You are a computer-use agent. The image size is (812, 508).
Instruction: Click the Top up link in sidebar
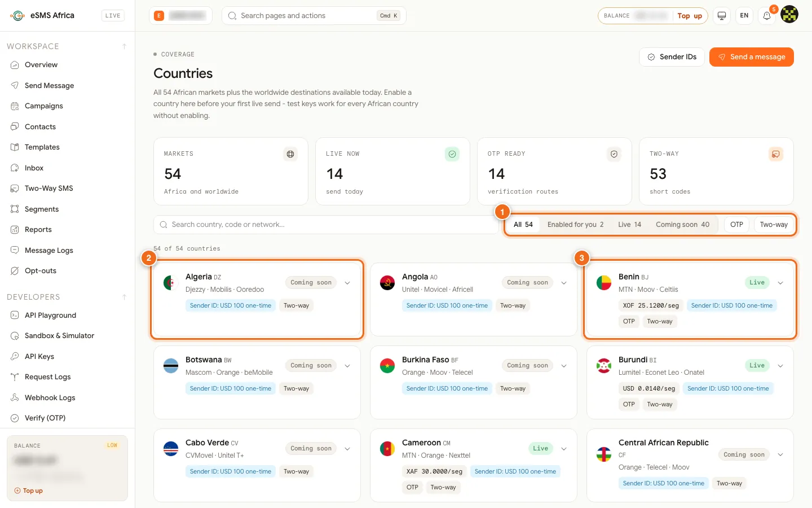[x=29, y=491]
